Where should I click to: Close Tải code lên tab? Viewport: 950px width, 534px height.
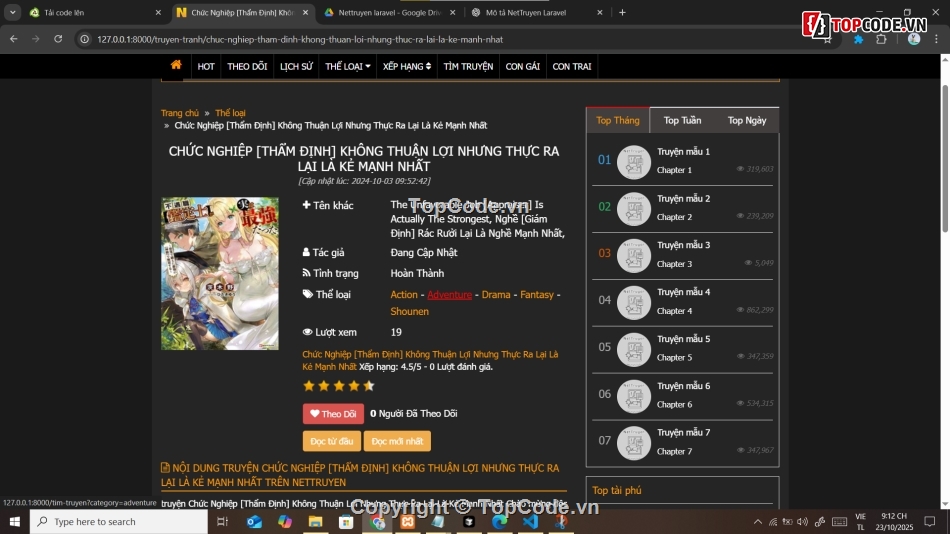(158, 12)
